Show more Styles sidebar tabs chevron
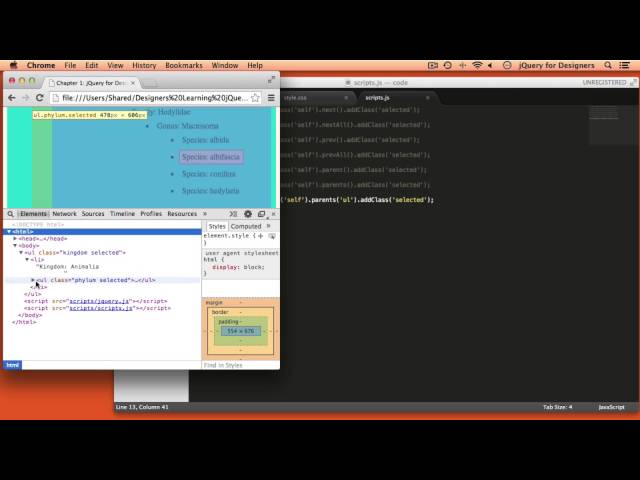 (269, 226)
